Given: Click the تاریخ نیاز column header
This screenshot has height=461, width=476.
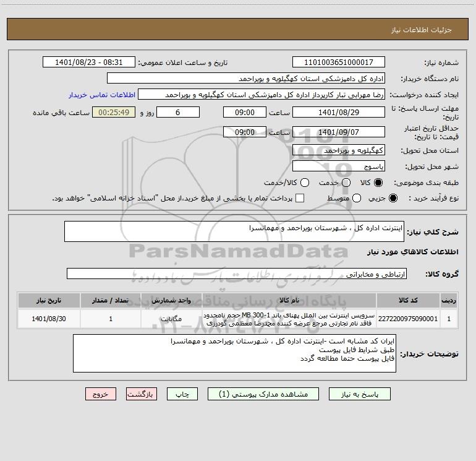Looking at the screenshot, I should point(49,301).
